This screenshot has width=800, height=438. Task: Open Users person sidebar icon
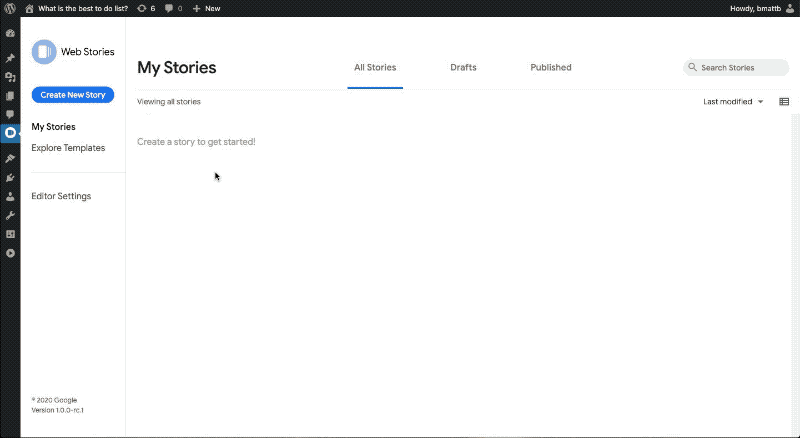pos(10,197)
